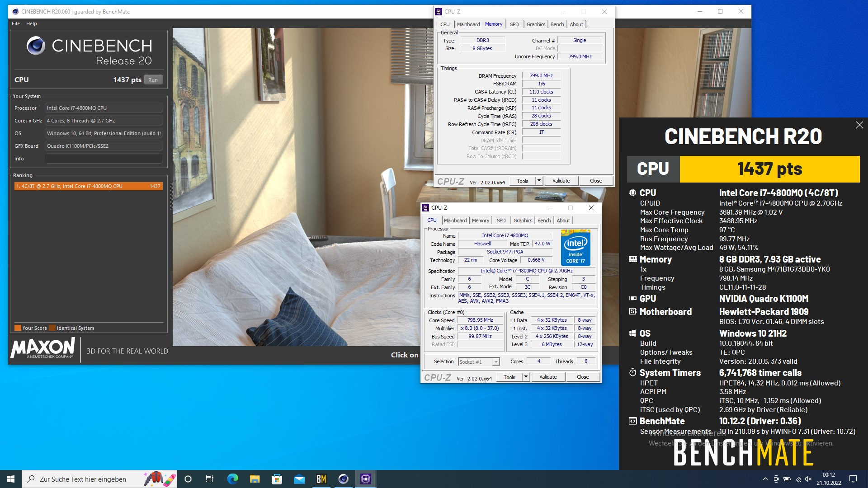Viewport: 868px width, 488px height.
Task: Click the MAXON logo
Action: [42, 347]
